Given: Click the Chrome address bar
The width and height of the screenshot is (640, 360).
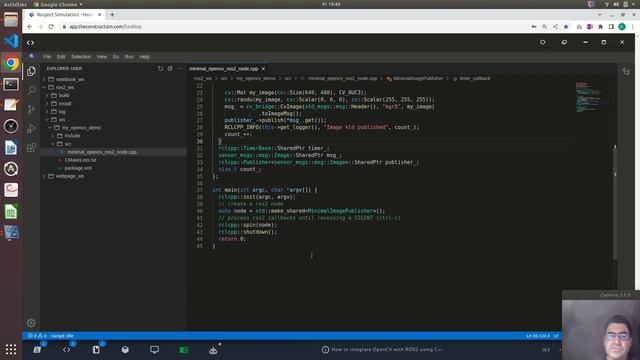Looking at the screenshot, I should click(294, 27).
